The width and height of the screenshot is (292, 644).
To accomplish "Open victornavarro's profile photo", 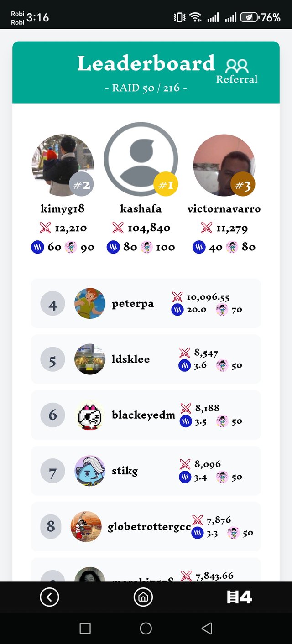I will pos(224,165).
